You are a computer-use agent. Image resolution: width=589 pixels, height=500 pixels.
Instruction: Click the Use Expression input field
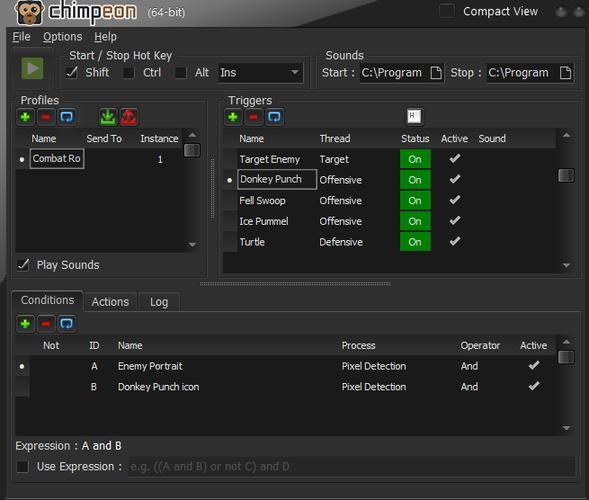click(x=352, y=467)
